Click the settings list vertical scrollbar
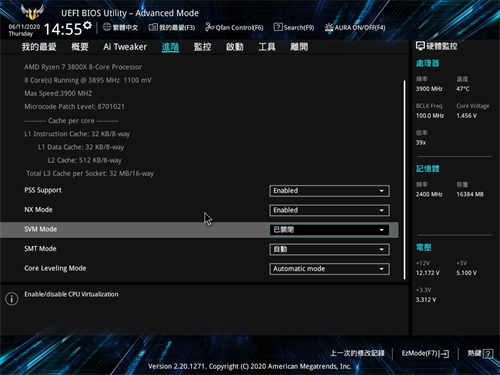Viewport: 500px width, 375px height. coord(405,180)
